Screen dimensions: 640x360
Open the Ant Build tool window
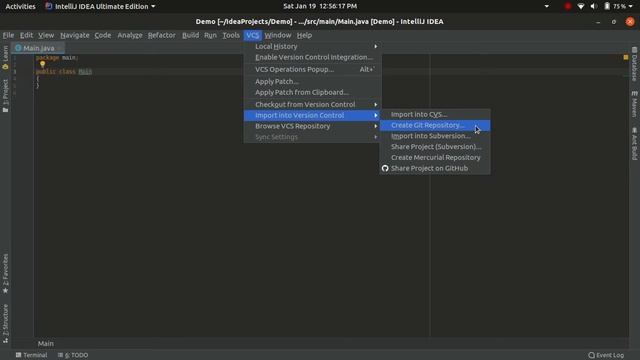pos(634,144)
